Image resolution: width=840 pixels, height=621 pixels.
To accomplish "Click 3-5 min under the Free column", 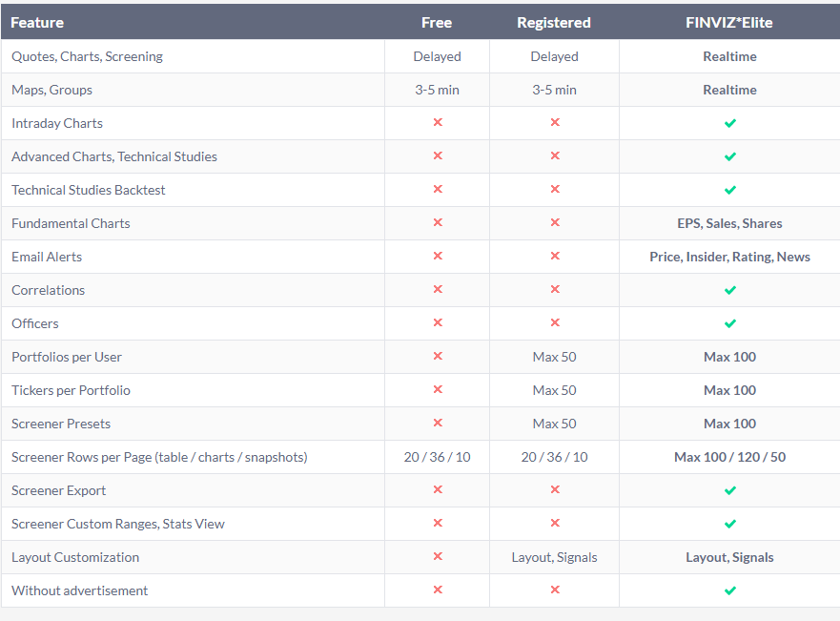I will (437, 90).
